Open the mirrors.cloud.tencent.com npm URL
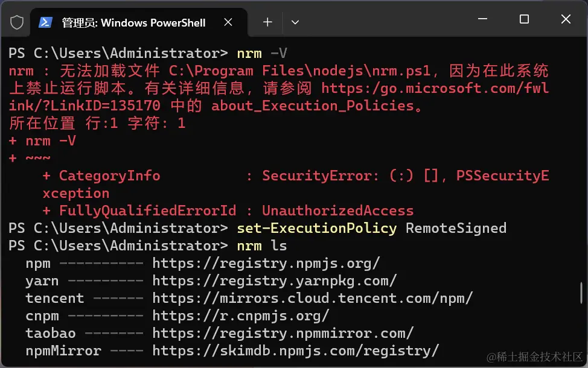This screenshot has width=588, height=368. [x=312, y=299]
